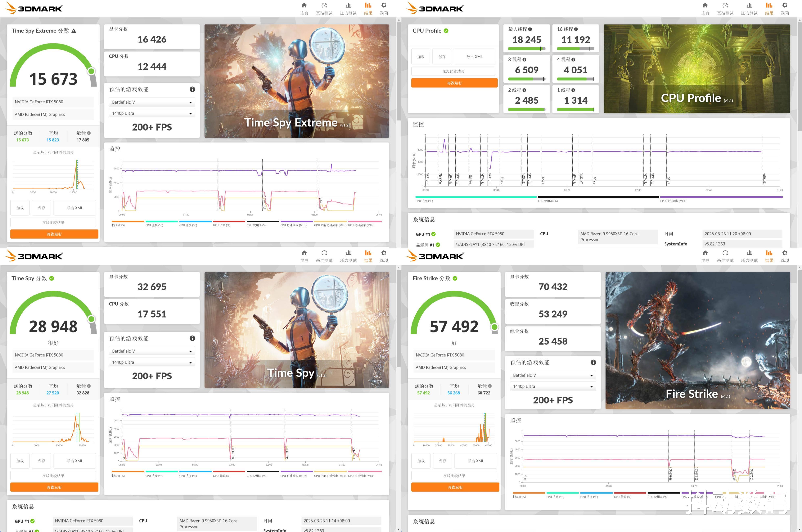This screenshot has height=532, width=802.
Task: Click the save button in CPU Profile panel
Action: (x=442, y=57)
